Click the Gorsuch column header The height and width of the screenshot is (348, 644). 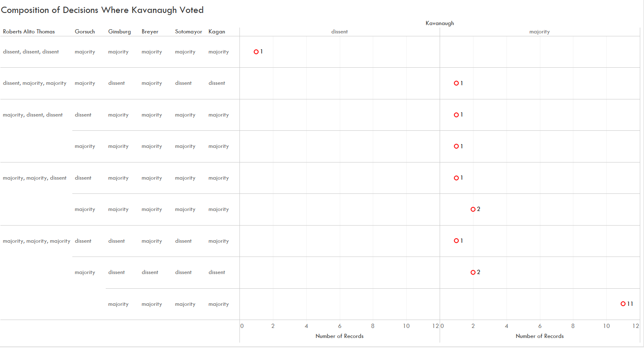[85, 32]
